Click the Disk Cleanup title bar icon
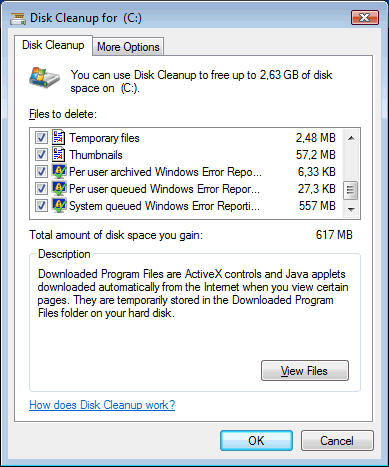The image size is (389, 467). click(18, 19)
